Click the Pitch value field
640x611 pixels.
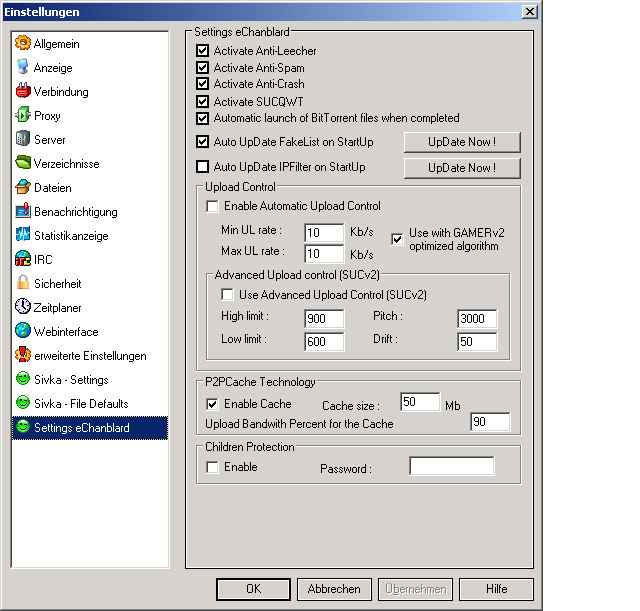click(x=477, y=318)
